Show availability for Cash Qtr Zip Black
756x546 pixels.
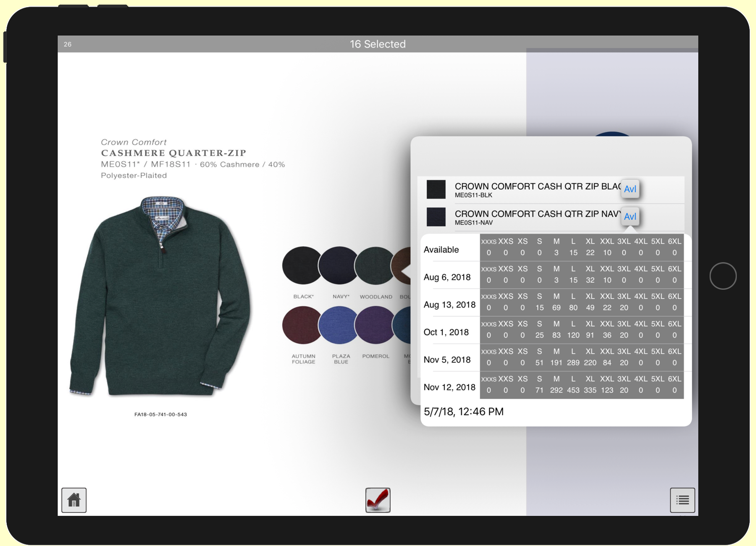coord(630,189)
